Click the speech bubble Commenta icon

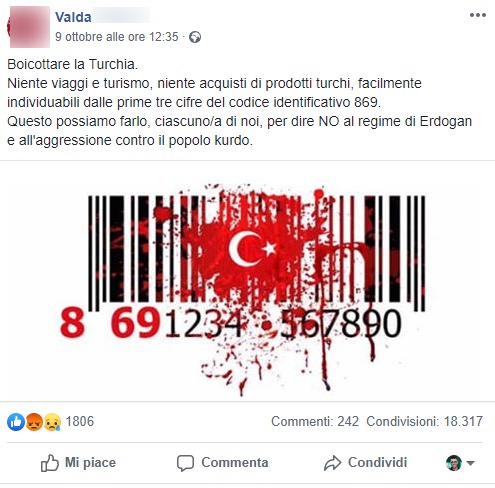pyautogui.click(x=185, y=463)
